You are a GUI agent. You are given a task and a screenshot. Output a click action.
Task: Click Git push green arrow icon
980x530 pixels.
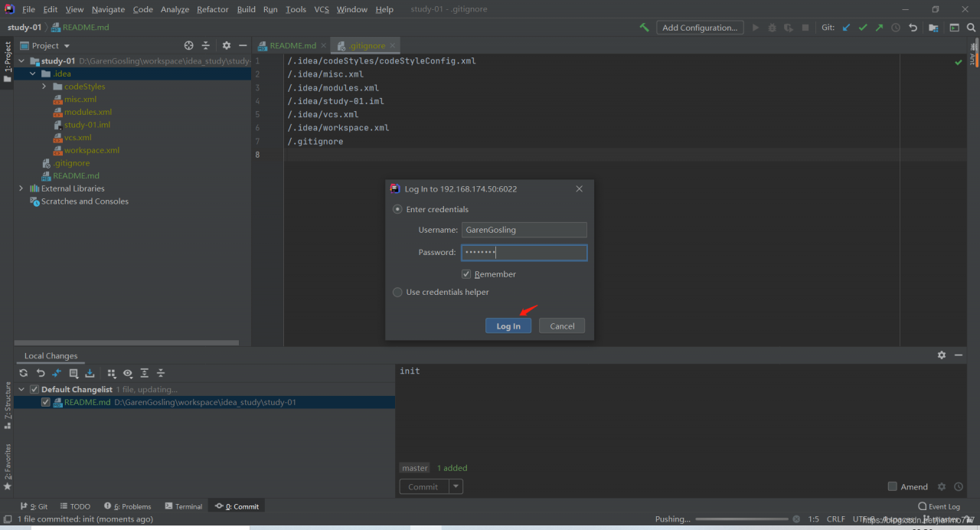[x=879, y=28]
